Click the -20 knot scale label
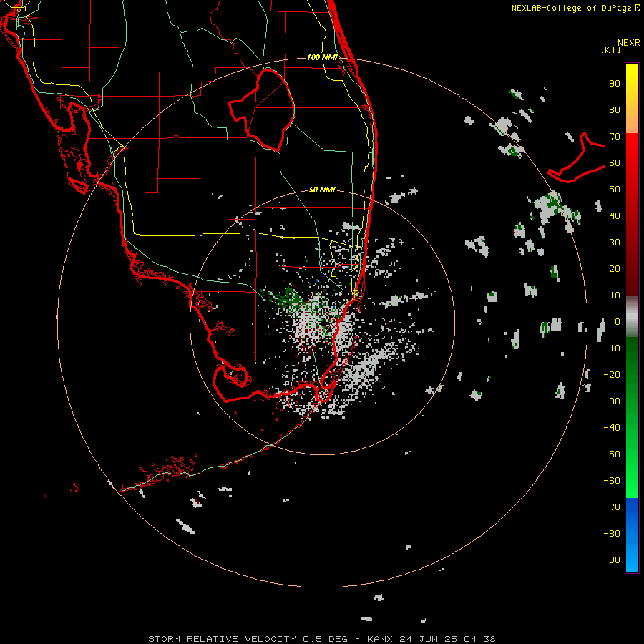 tap(612, 375)
